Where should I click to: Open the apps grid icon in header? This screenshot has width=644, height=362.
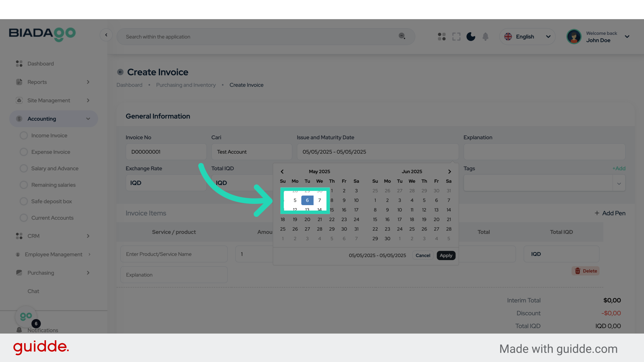[x=442, y=37]
